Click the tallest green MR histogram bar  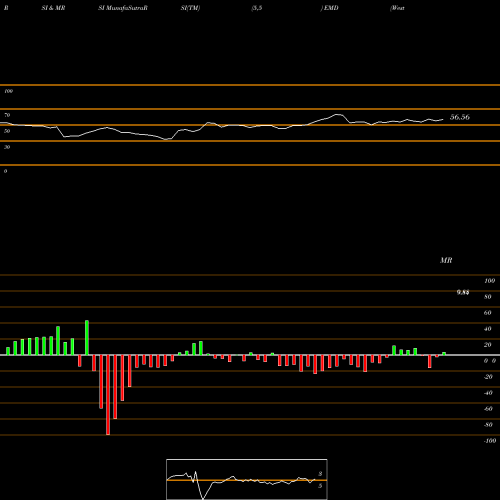point(87,338)
